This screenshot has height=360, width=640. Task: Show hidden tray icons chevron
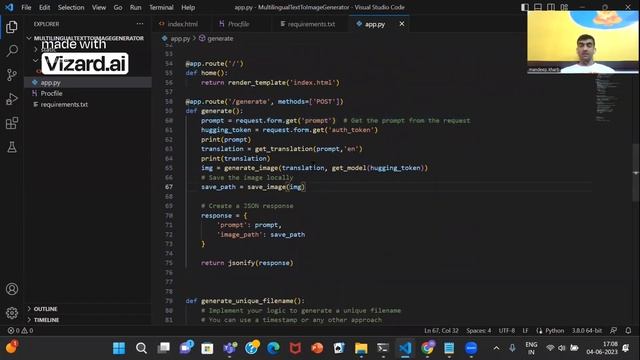496,348
